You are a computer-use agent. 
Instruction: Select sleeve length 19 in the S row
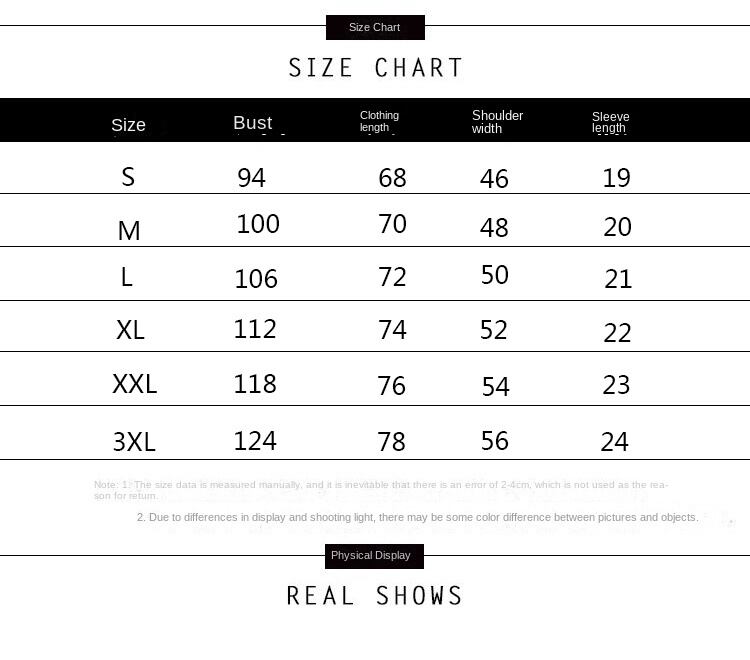click(617, 178)
